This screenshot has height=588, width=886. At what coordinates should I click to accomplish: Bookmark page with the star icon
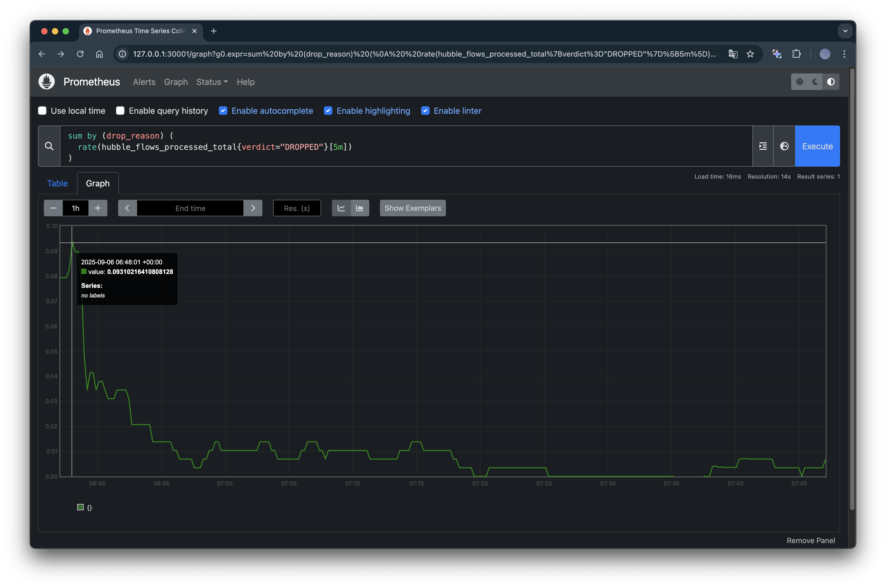750,54
